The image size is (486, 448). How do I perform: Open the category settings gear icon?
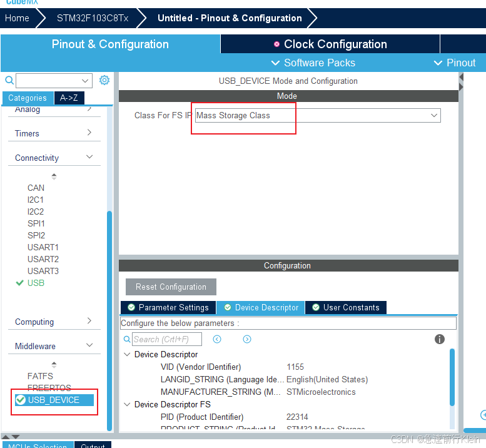(104, 80)
